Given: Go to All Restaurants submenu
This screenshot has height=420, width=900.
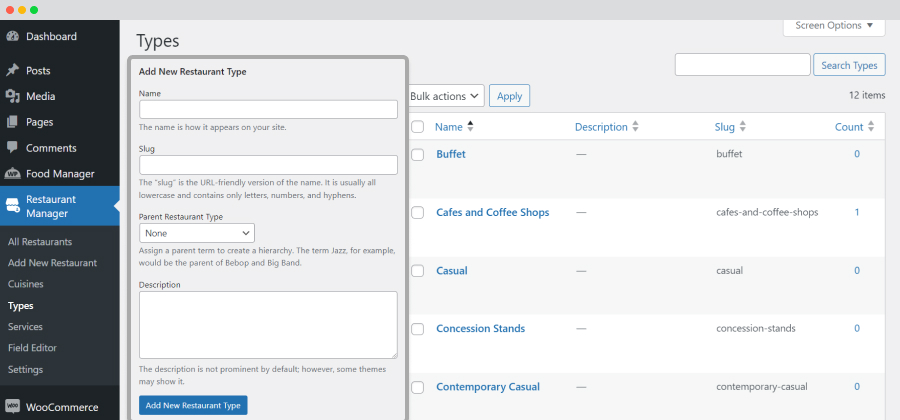Looking at the screenshot, I should tap(40, 242).
